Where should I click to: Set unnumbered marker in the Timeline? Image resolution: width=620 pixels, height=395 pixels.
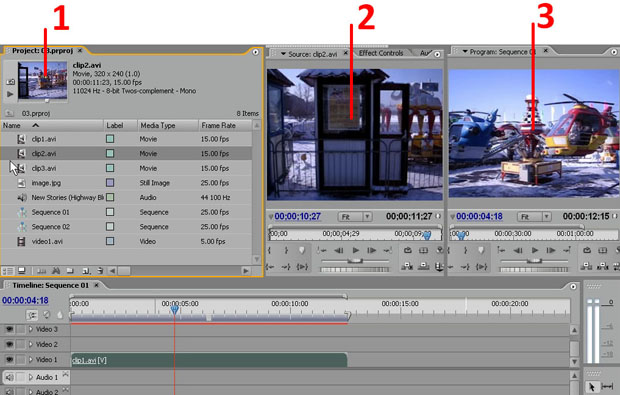click(x=60, y=315)
